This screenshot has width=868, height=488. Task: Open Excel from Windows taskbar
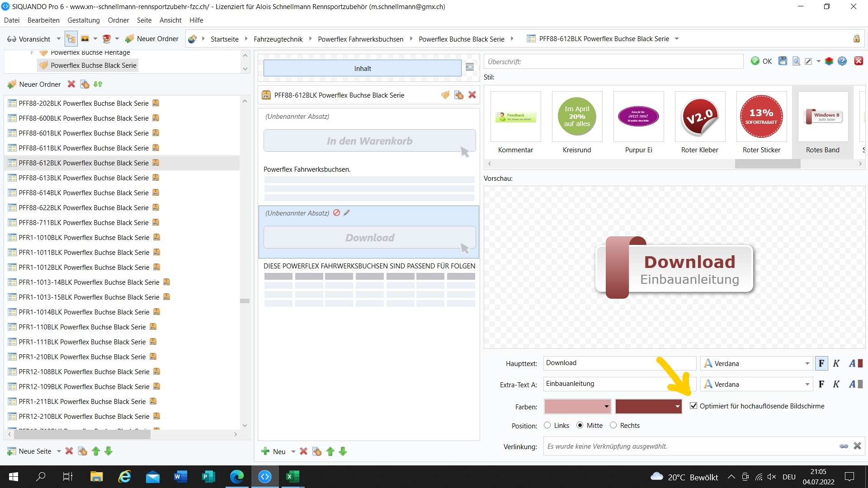[292, 476]
